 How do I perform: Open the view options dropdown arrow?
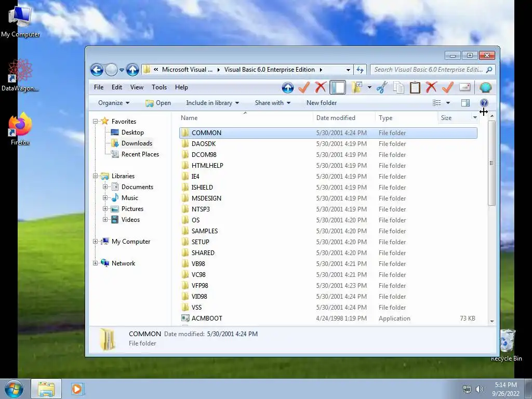tap(448, 103)
